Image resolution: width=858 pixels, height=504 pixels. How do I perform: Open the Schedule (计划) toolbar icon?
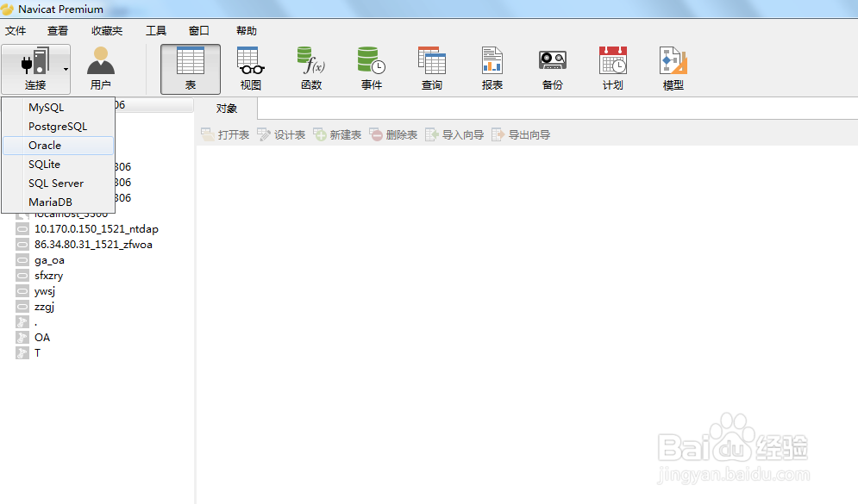pos(613,69)
